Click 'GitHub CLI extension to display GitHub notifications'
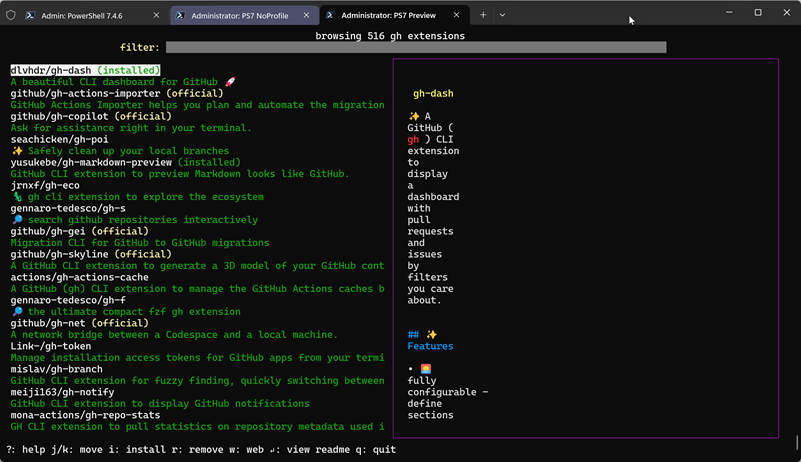Image resolution: width=801 pixels, height=462 pixels. (160, 404)
